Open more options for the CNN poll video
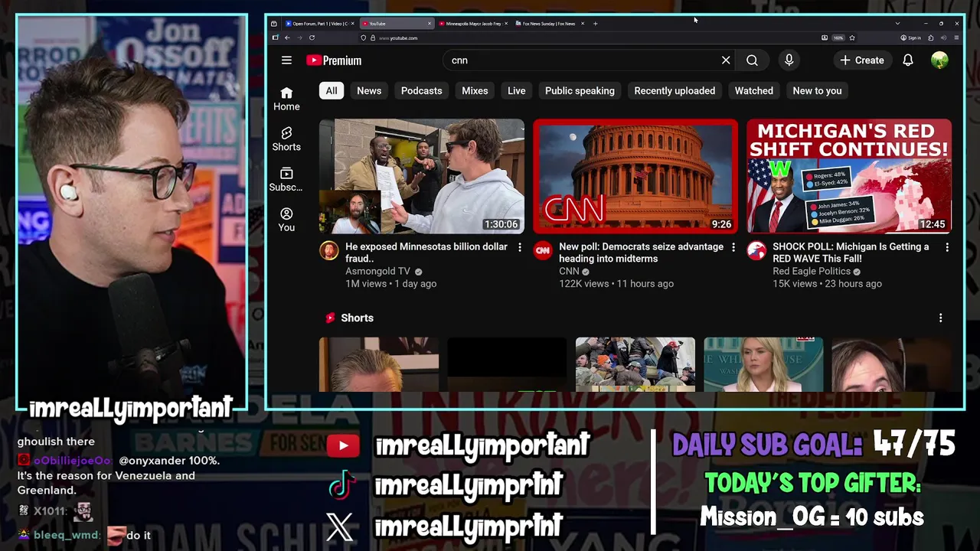Image resolution: width=980 pixels, height=551 pixels. coord(733,247)
